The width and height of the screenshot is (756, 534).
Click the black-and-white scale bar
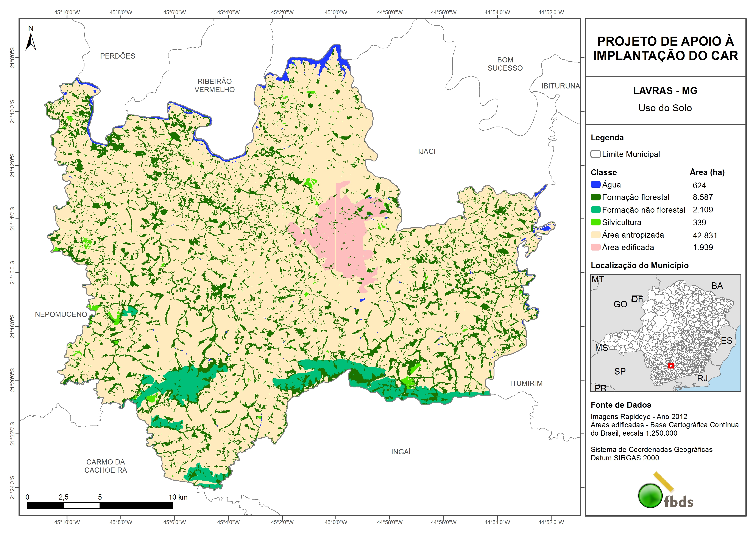(x=100, y=506)
